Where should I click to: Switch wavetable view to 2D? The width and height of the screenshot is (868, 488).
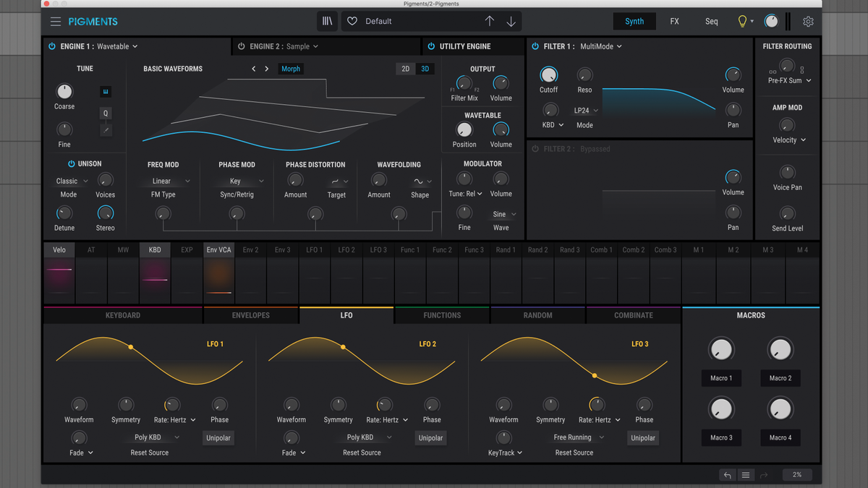pyautogui.click(x=405, y=69)
